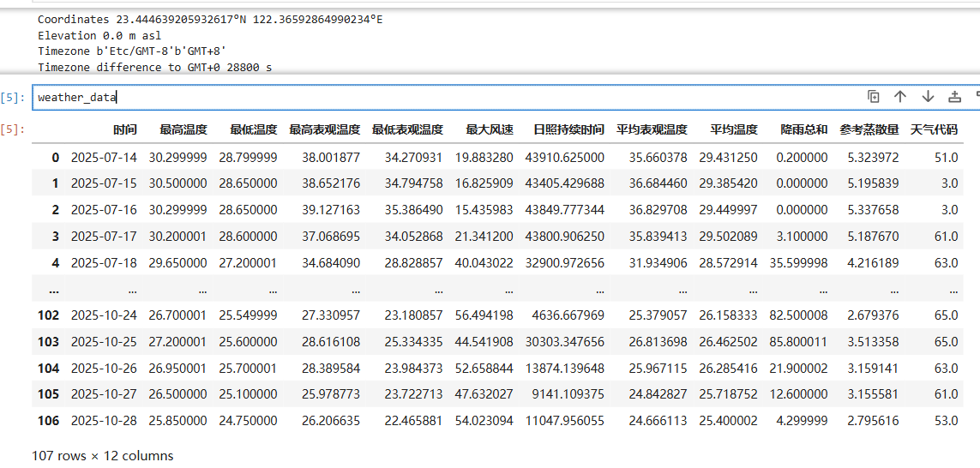This screenshot has height=468, width=980.
Task: Select the min temperature 24.750000
Action: tap(248, 421)
